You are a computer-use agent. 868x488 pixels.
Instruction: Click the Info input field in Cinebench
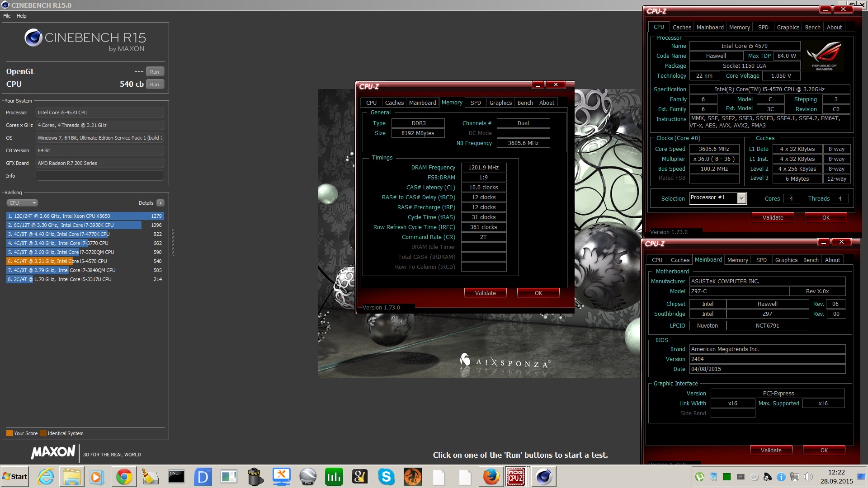99,176
